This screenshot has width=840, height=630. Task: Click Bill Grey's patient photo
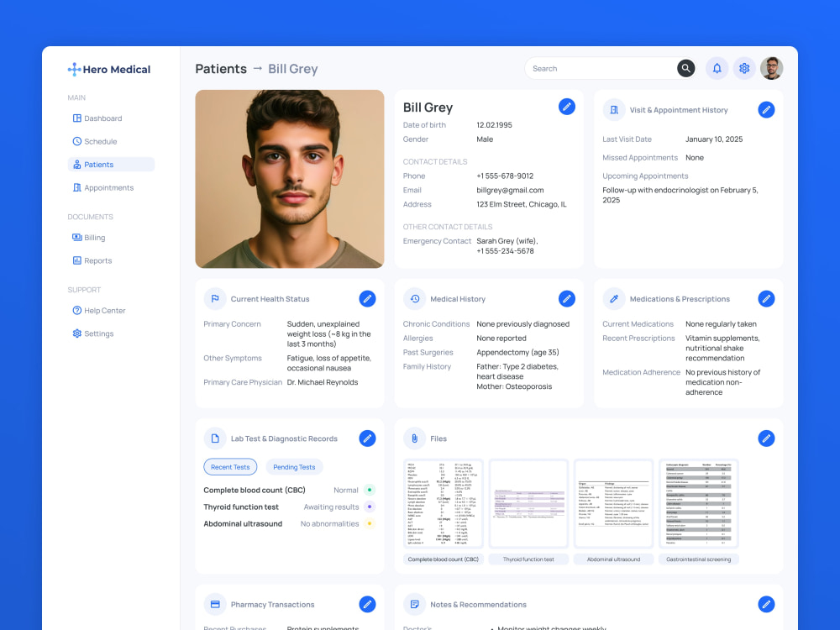tap(289, 179)
